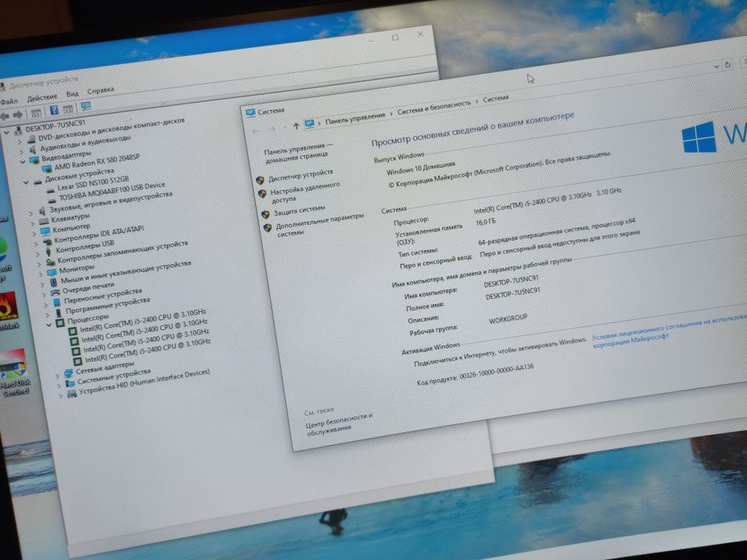747x560 pixels.
Task: Collapse the Процессоры node
Action: pos(49,325)
